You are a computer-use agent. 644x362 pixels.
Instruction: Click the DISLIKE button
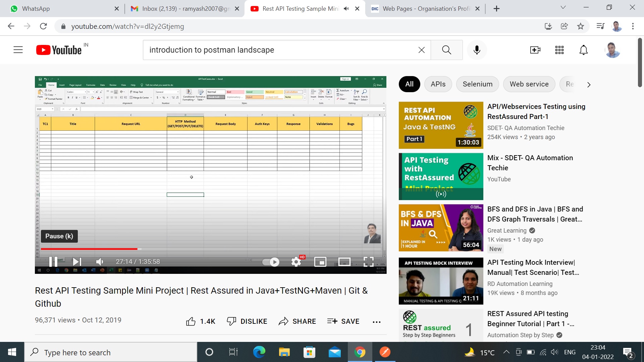coord(247,321)
